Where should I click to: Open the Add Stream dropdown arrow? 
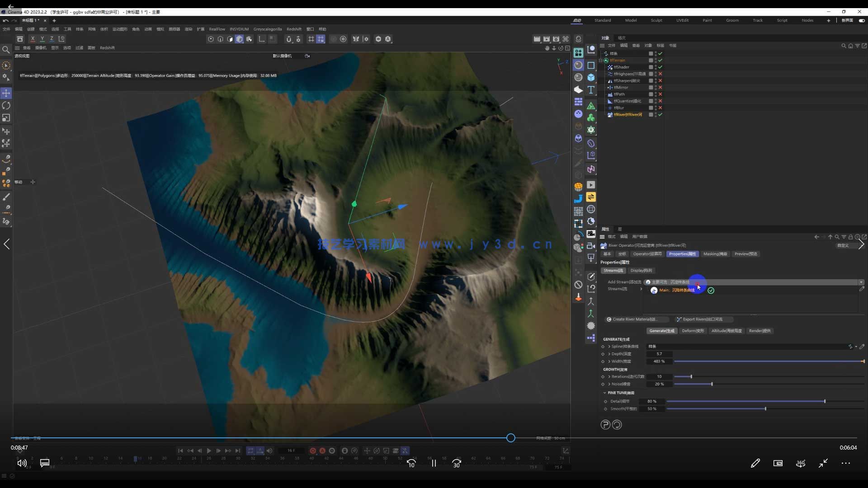click(861, 282)
